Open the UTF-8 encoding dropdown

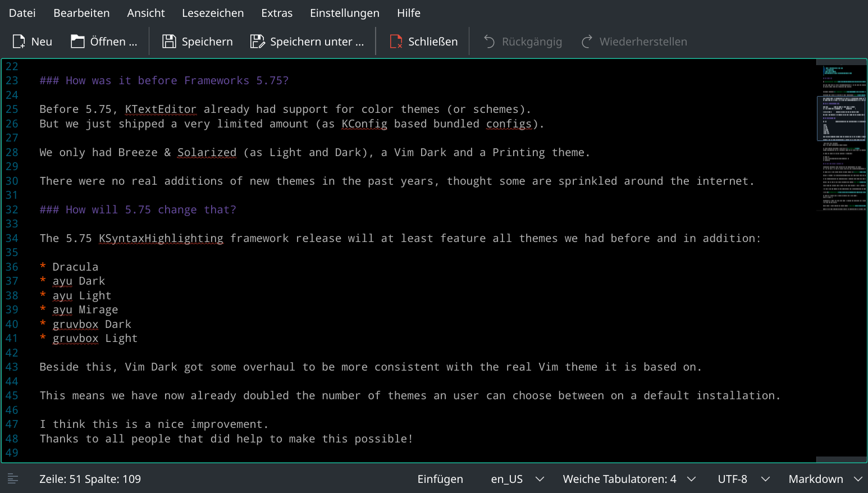tap(732, 479)
